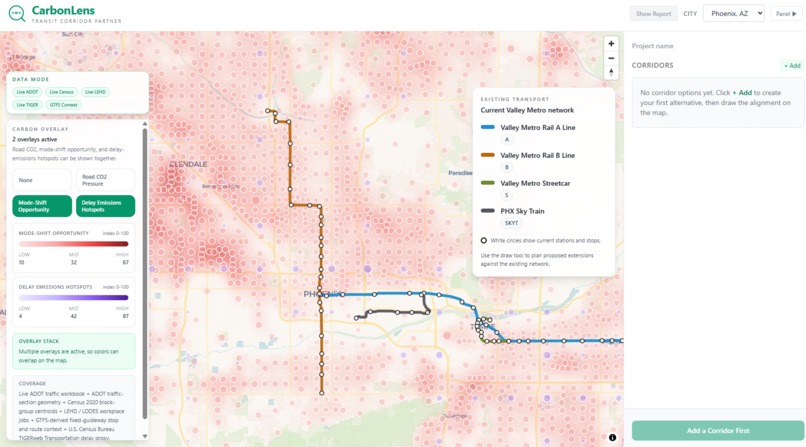The height and width of the screenshot is (447, 806).
Task: Click the COVERAGE description card
Action: (74, 408)
